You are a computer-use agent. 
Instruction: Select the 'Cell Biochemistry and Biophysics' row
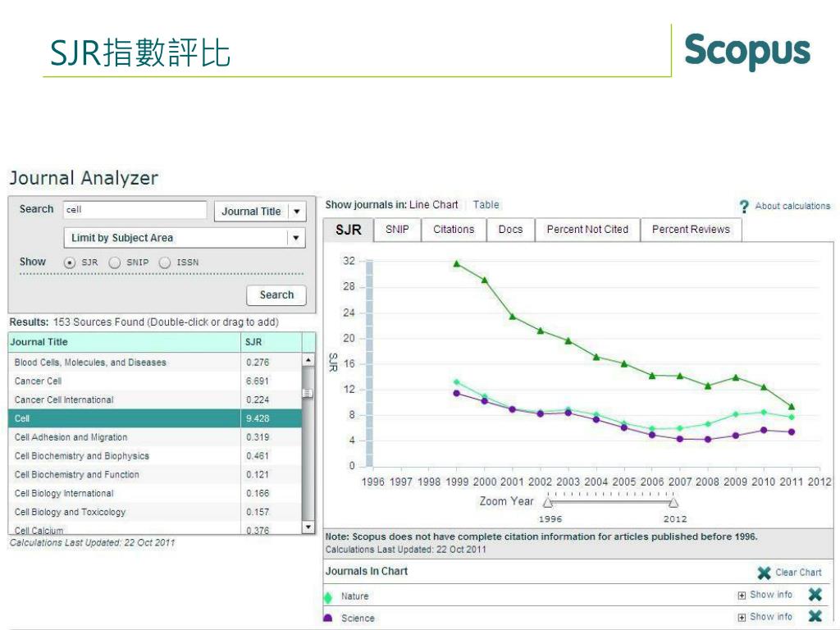pyautogui.click(x=155, y=456)
